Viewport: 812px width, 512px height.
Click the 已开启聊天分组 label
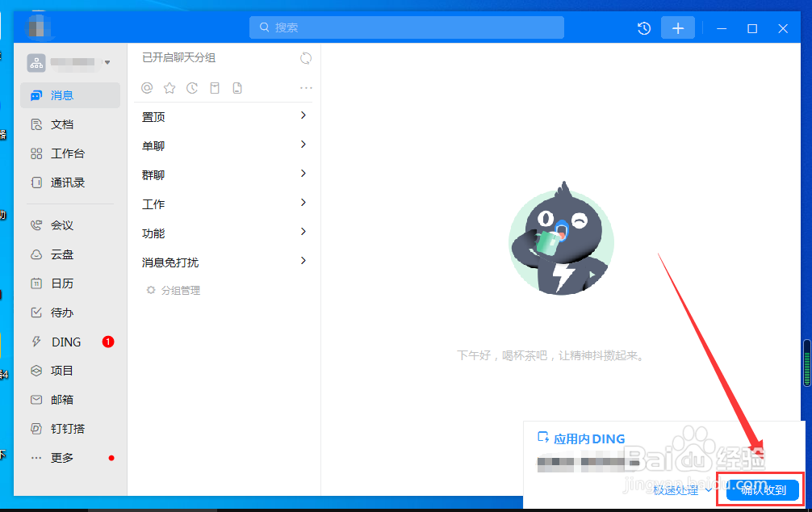pyautogui.click(x=178, y=57)
